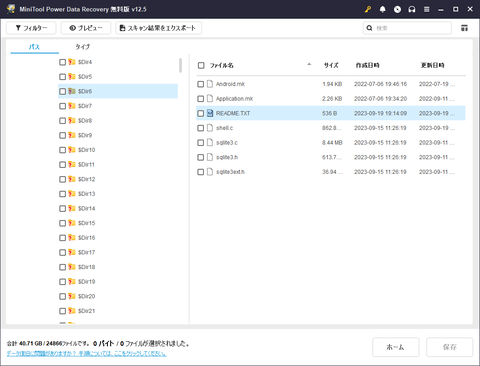
Task: Click the shell.c file icon
Action: pos(210,128)
